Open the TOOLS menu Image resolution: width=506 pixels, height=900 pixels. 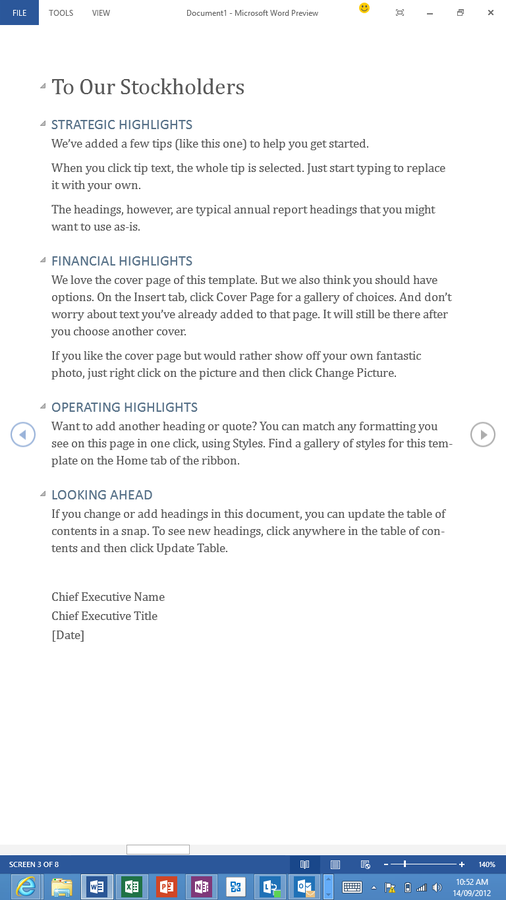pos(61,13)
